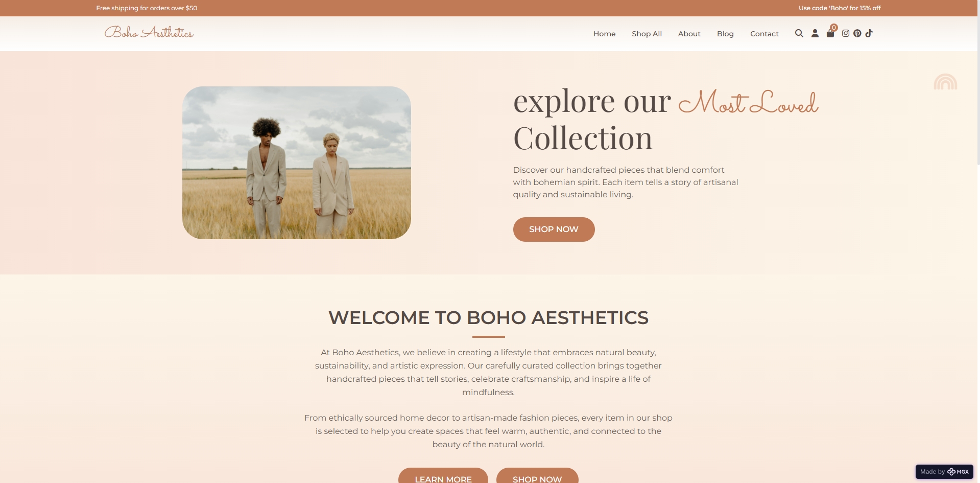Visit the TikTok profile icon
The width and height of the screenshot is (980, 483).
tap(869, 33)
